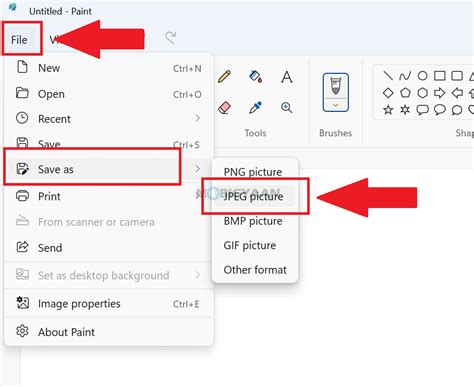The width and height of the screenshot is (474, 387).
Task: Select the Oval shape
Action: pyautogui.click(x=422, y=76)
